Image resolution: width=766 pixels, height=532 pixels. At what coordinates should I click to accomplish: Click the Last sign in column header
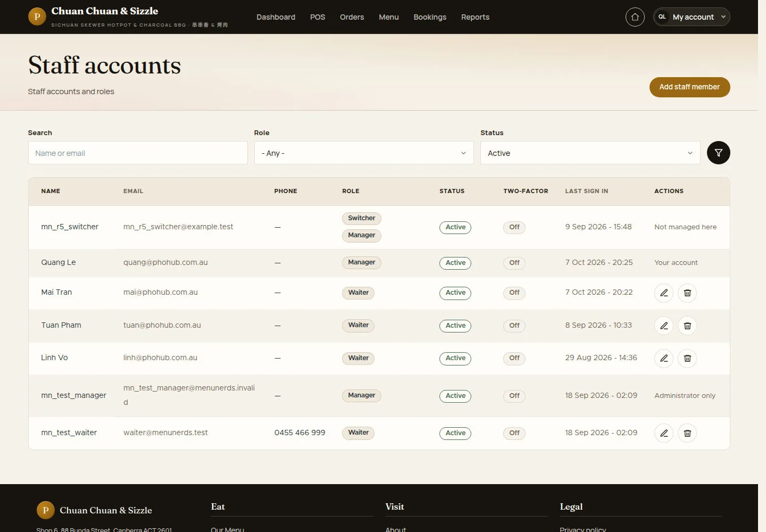(x=586, y=191)
